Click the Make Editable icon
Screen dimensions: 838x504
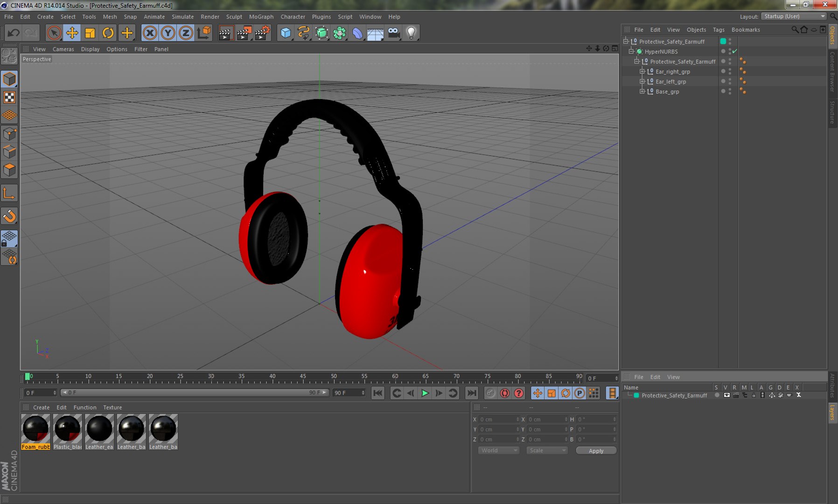pos(9,56)
